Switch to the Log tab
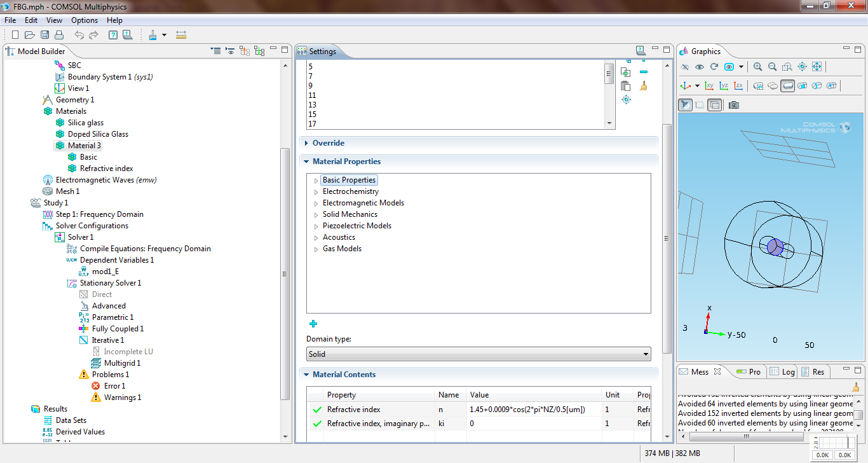868x463 pixels. [x=782, y=371]
